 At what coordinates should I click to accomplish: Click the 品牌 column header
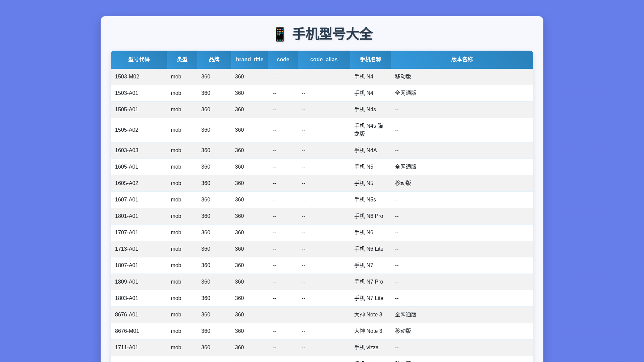214,60
